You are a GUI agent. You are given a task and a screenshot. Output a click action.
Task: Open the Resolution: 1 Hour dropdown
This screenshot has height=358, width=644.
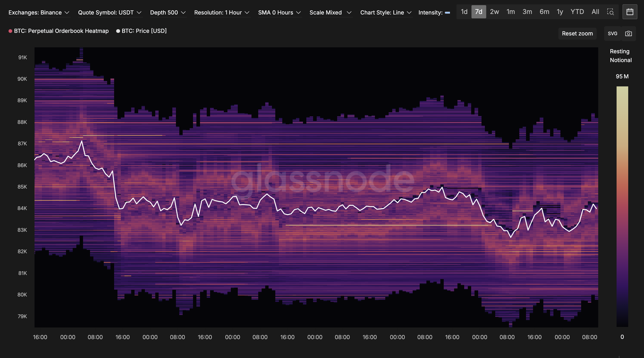click(x=222, y=12)
